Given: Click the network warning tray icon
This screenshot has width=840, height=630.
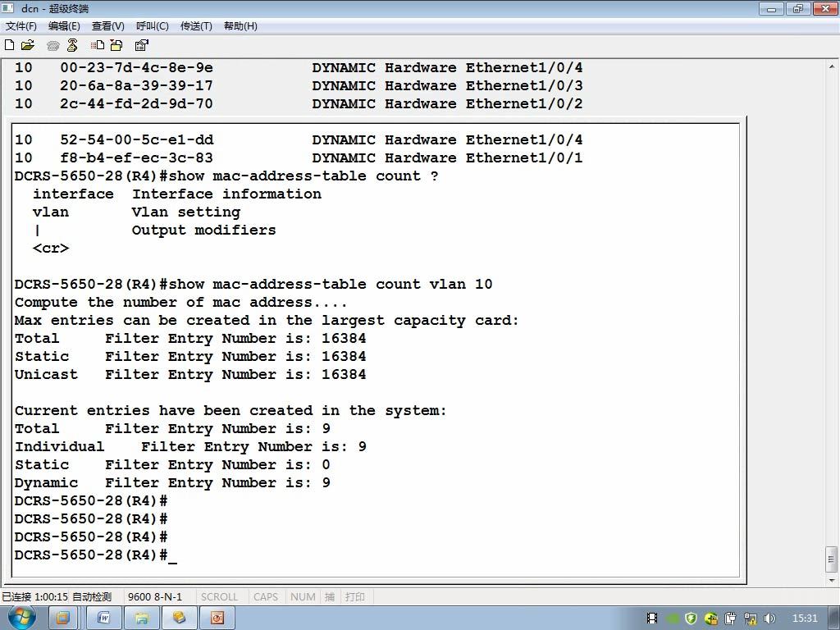Looking at the screenshot, I should (751, 619).
